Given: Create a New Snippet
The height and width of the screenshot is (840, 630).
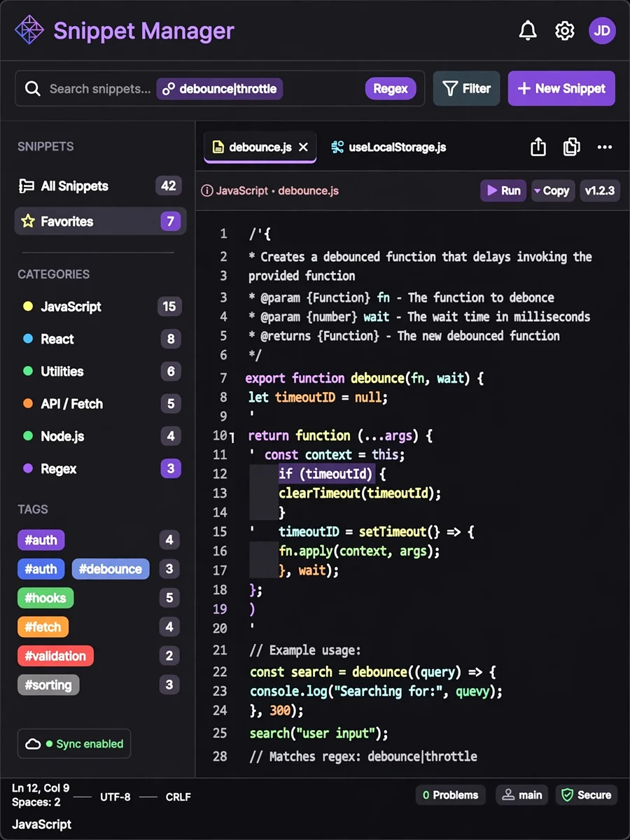Looking at the screenshot, I should point(561,89).
